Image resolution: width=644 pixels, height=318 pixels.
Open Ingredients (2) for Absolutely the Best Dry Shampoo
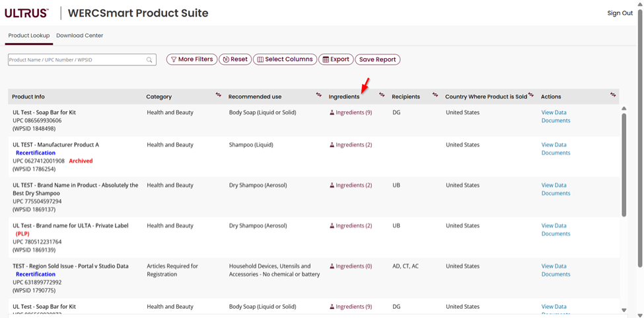[x=351, y=185]
